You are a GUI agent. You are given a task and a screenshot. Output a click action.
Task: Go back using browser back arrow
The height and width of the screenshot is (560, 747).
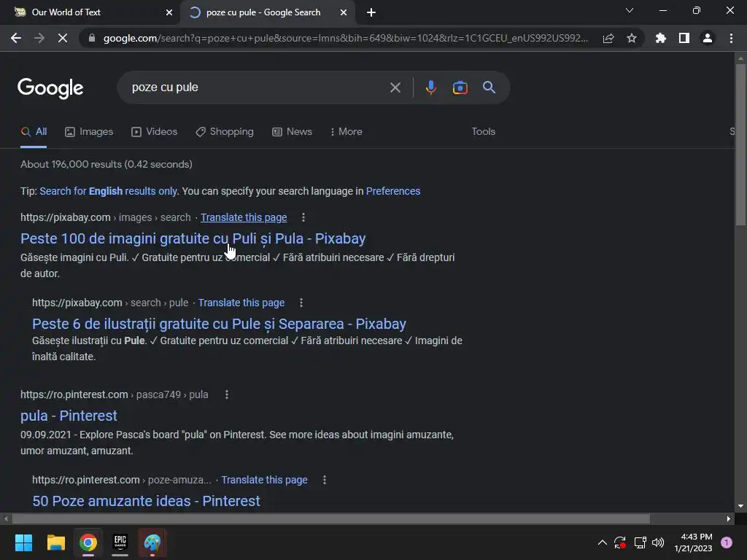[16, 38]
